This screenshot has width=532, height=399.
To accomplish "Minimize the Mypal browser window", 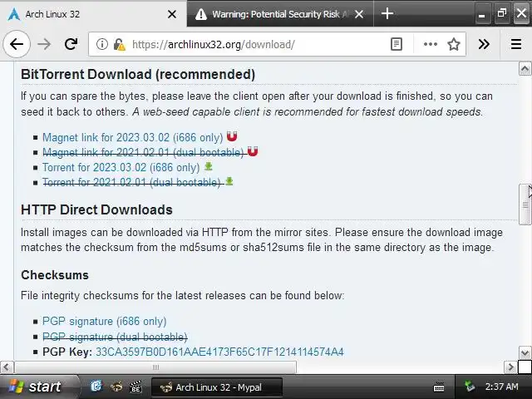I will tap(482, 14).
